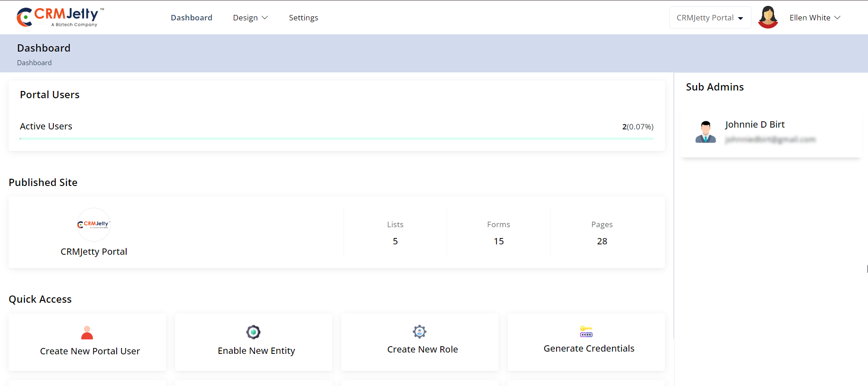Click the Active Users progress bar
Viewport: 868px width, 386px height.
[336, 138]
